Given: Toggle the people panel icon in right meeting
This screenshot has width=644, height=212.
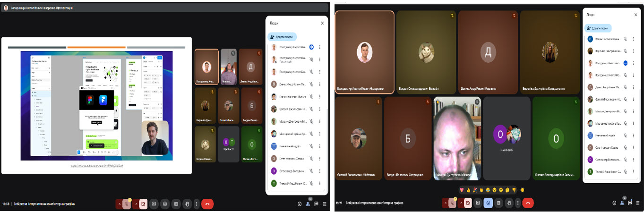Looking at the screenshot, I should click(622, 203).
